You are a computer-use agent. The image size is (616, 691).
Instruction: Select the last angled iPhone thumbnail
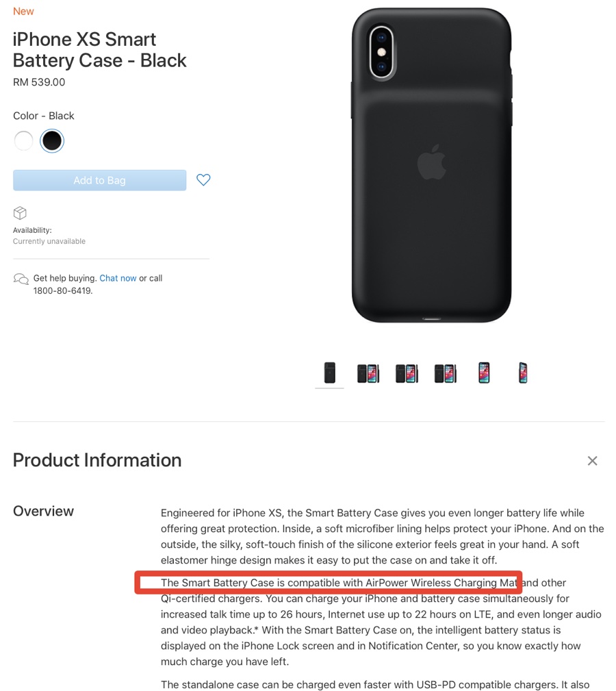[522, 372]
